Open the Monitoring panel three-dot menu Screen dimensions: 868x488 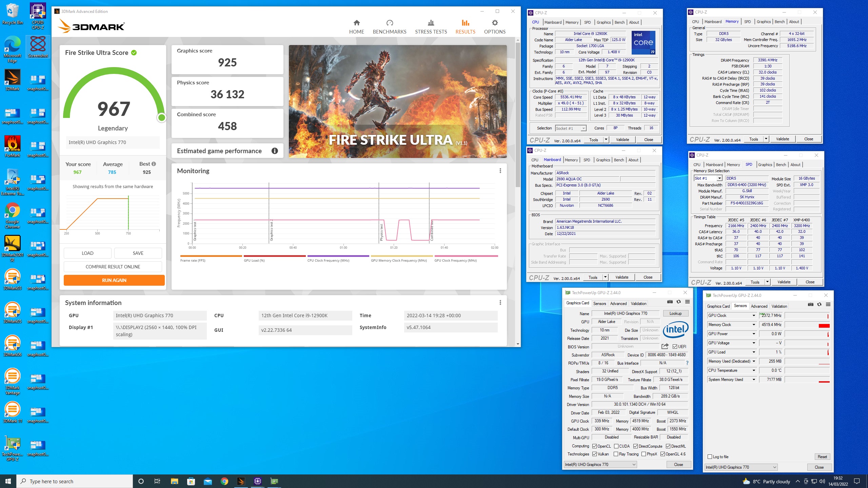coord(500,171)
